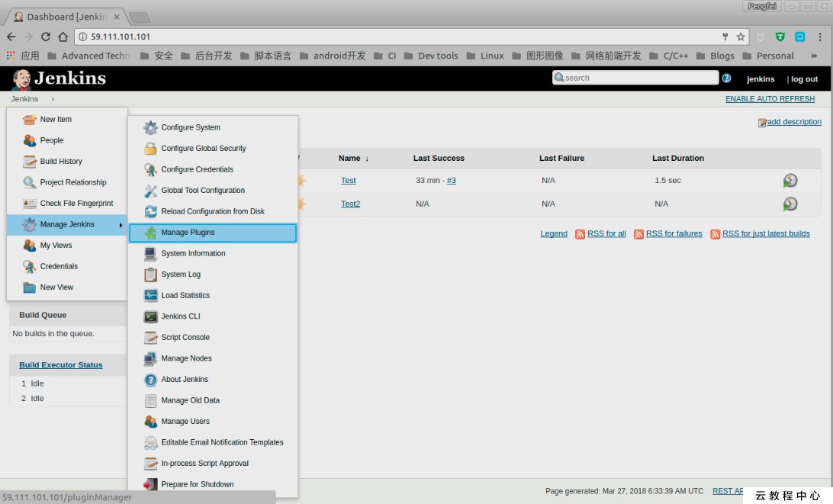Viewport: 833px width, 504px height.
Task: Open System Log menu entry
Action: point(213,274)
